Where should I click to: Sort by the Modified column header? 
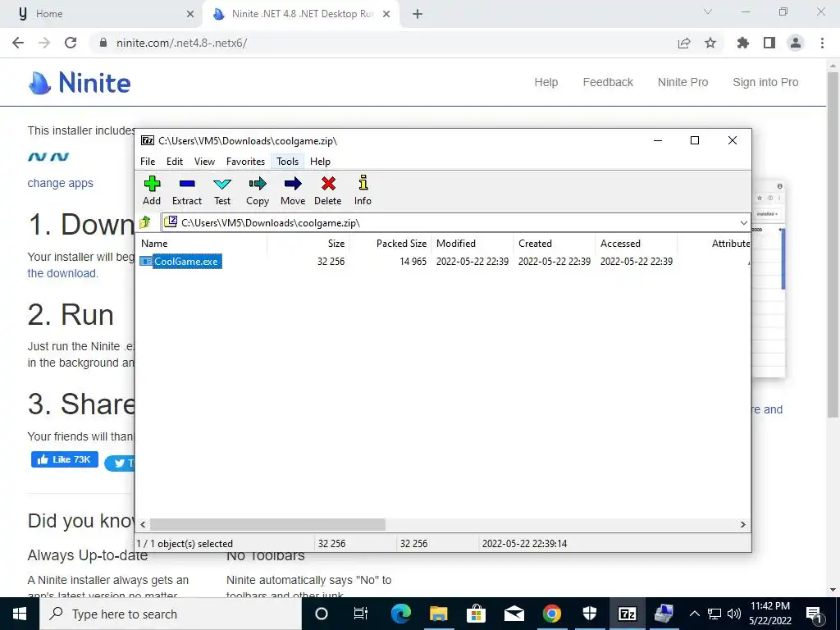pos(472,243)
